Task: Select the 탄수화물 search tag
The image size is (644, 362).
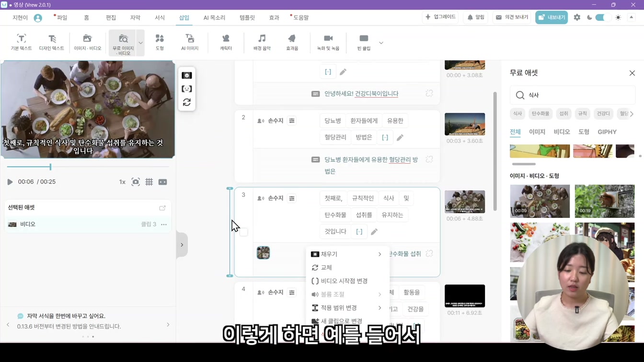Action: click(x=540, y=114)
